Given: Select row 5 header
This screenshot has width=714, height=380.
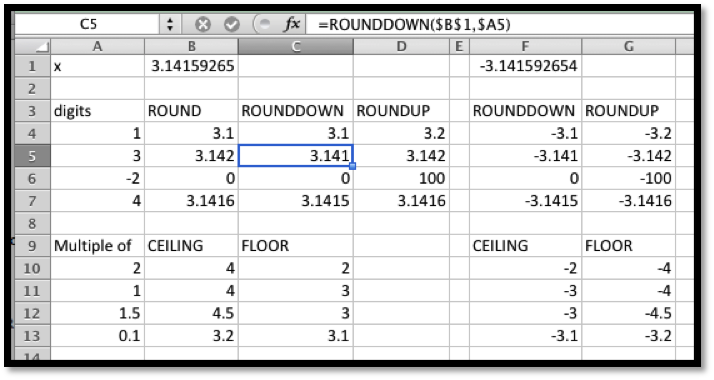Looking at the screenshot, I should (x=33, y=156).
